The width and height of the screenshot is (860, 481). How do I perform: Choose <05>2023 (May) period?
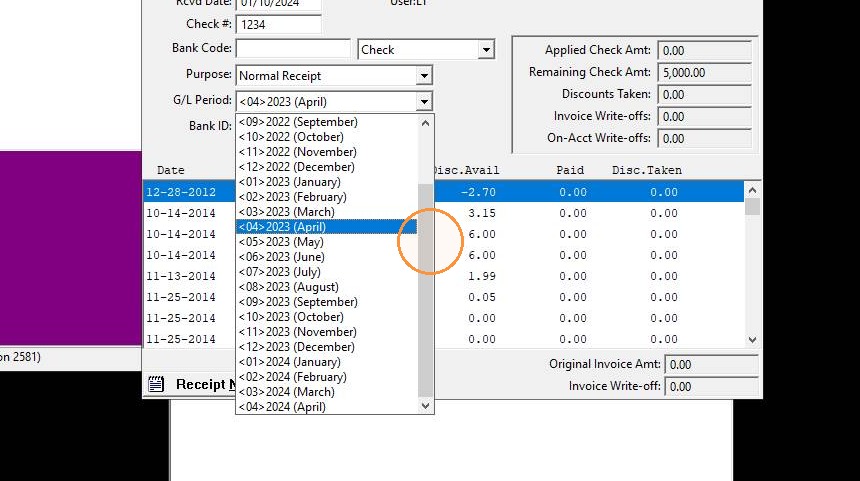(x=327, y=242)
